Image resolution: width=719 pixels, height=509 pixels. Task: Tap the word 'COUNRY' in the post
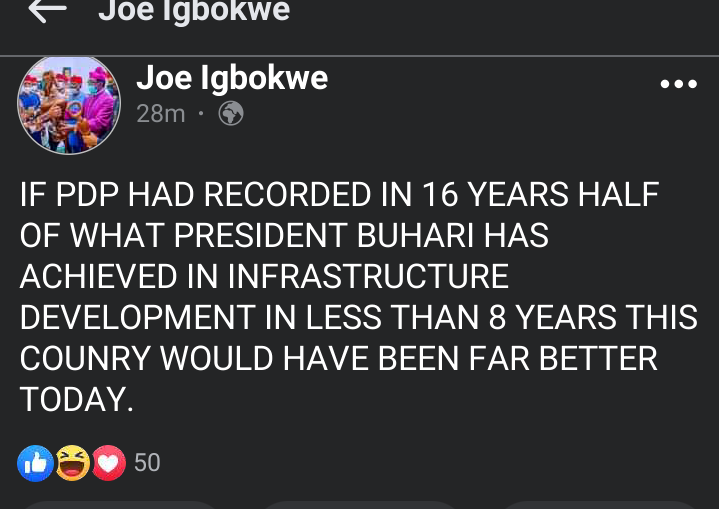(x=85, y=358)
